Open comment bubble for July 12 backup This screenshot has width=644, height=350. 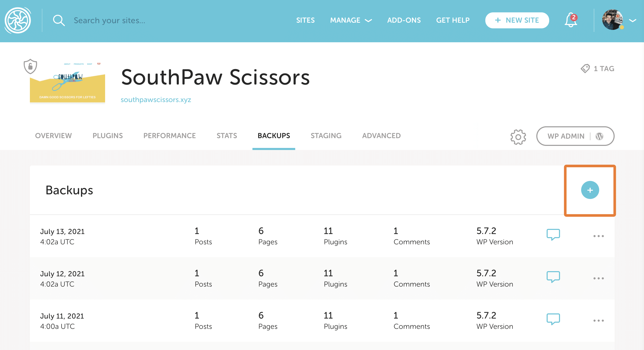[x=553, y=277]
